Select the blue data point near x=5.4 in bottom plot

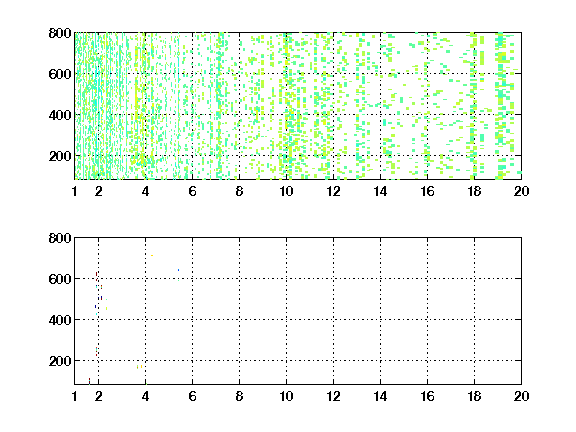click(179, 270)
